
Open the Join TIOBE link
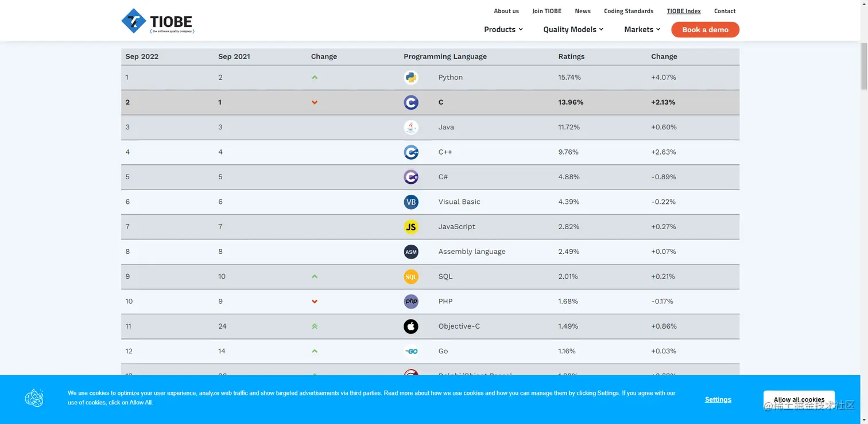pos(547,11)
